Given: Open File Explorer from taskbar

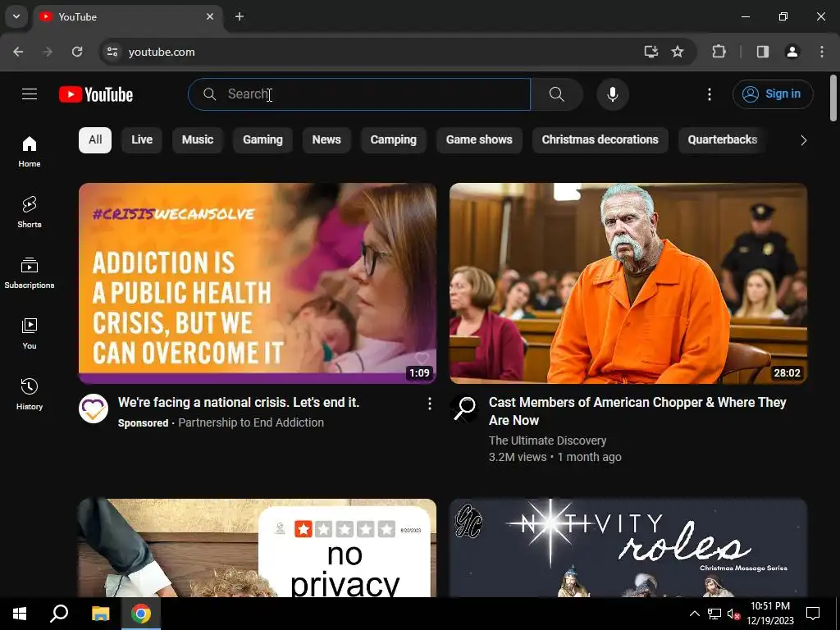Looking at the screenshot, I should 100,614.
